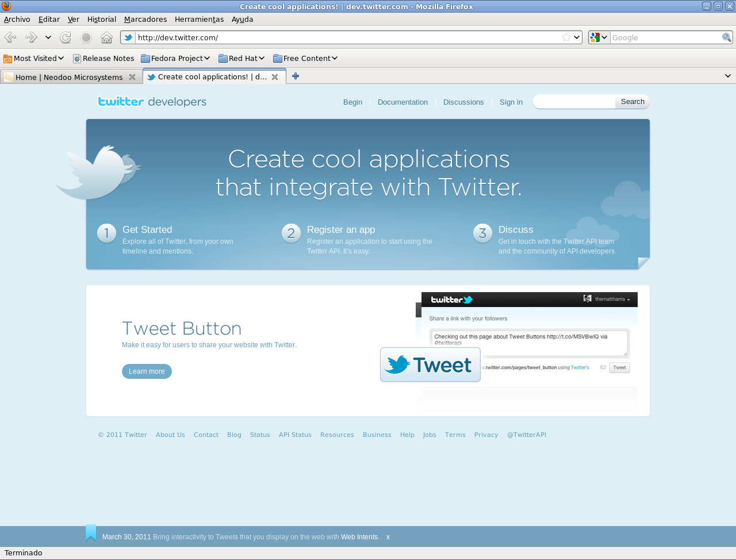Open the Terms footer link
Image resolution: width=736 pixels, height=560 pixels.
click(x=455, y=435)
